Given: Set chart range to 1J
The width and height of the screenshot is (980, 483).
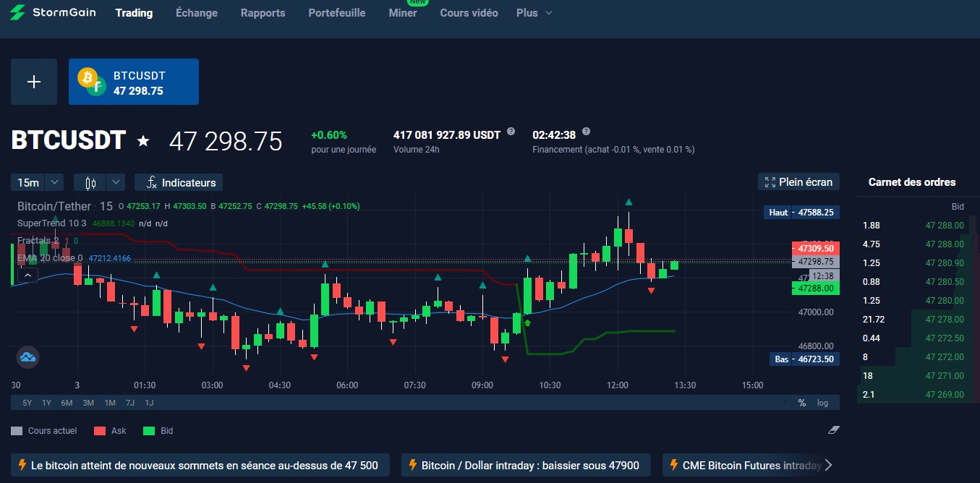Looking at the screenshot, I should coord(149,403).
